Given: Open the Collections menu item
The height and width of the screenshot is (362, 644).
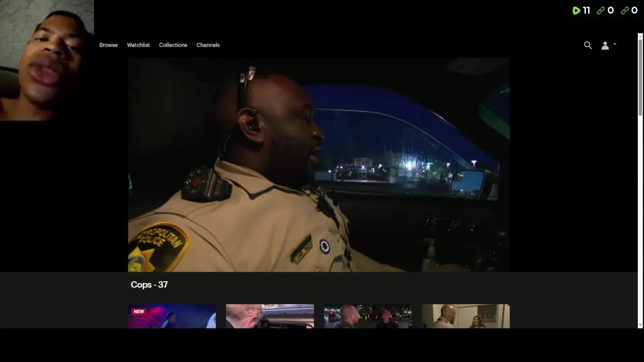Looking at the screenshot, I should point(173,45).
